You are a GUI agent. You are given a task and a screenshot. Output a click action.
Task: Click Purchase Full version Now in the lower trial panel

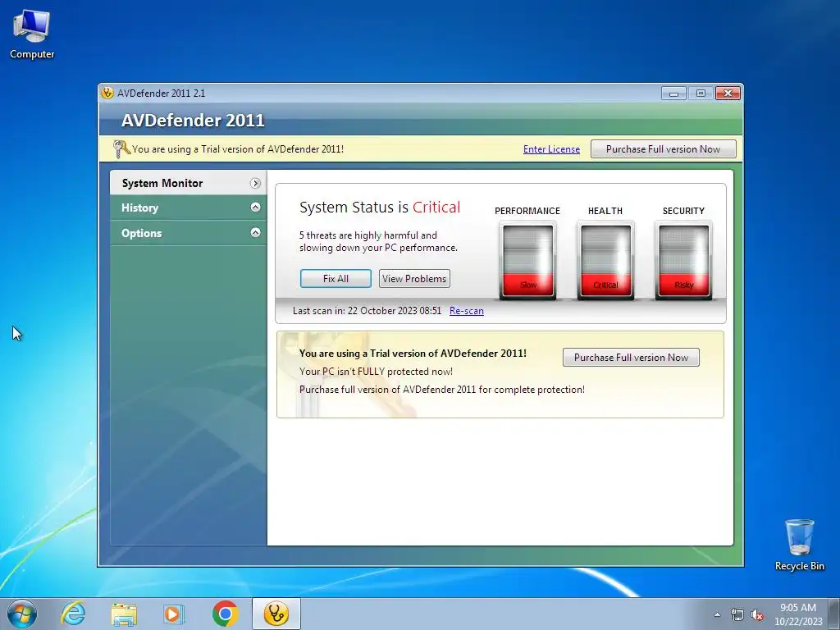[631, 358]
